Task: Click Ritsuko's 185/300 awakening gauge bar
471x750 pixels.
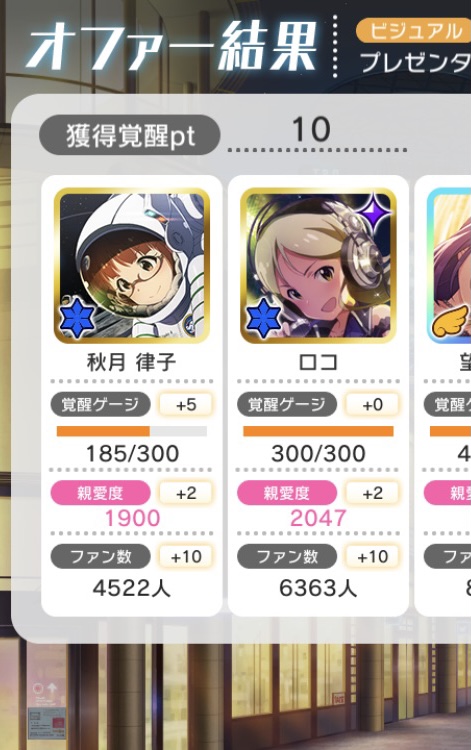Action: pos(131,431)
